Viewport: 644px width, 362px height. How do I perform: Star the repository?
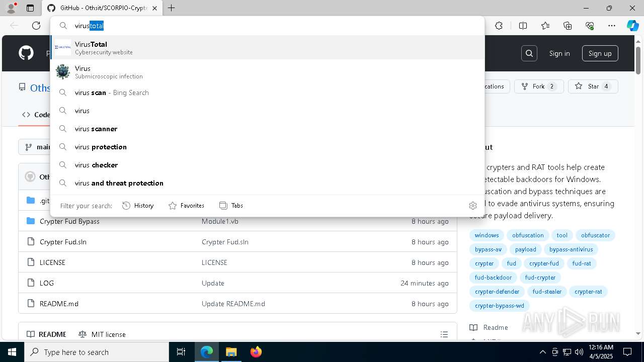tap(593, 86)
